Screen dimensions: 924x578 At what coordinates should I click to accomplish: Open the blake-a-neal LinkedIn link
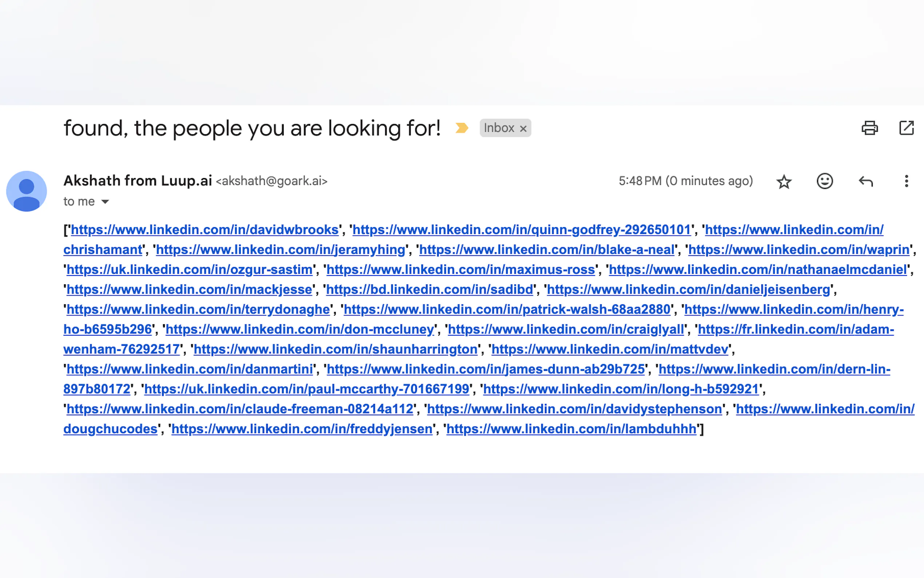click(547, 250)
